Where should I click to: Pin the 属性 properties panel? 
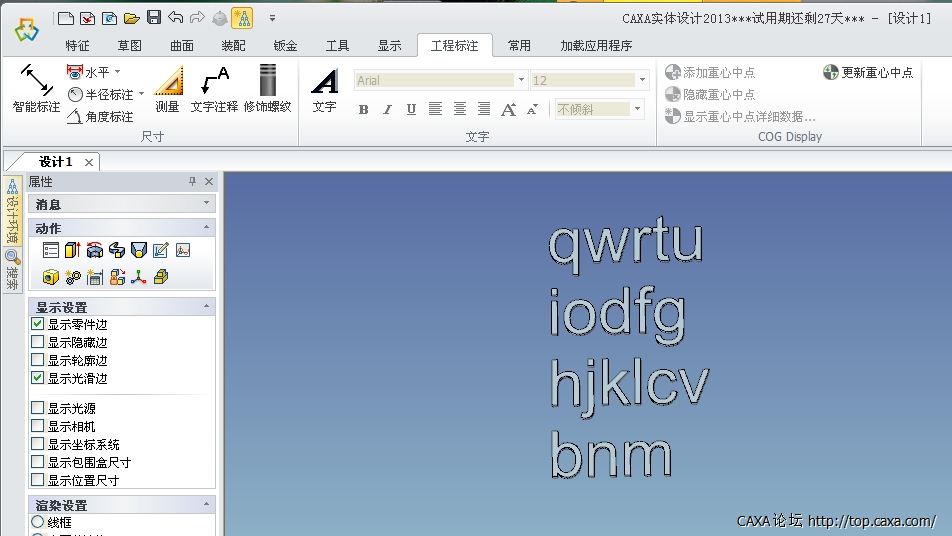192,181
